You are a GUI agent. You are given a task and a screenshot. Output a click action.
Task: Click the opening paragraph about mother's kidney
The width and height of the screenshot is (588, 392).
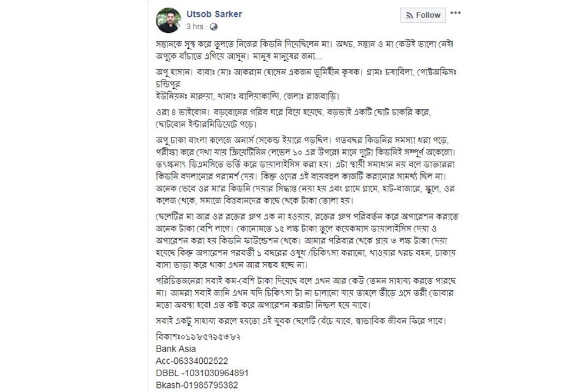305,50
